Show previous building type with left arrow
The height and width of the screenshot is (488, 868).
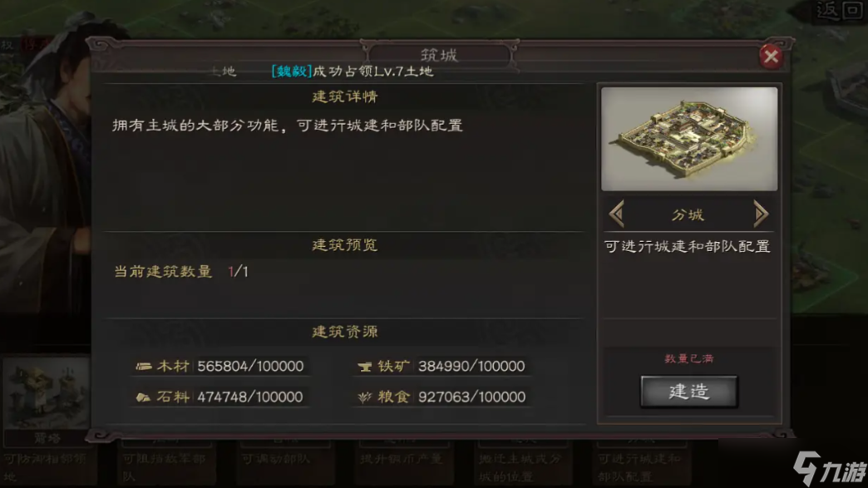click(617, 214)
